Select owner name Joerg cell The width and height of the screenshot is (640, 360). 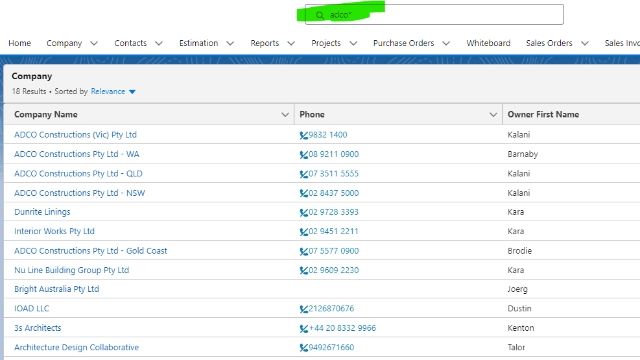point(518,289)
